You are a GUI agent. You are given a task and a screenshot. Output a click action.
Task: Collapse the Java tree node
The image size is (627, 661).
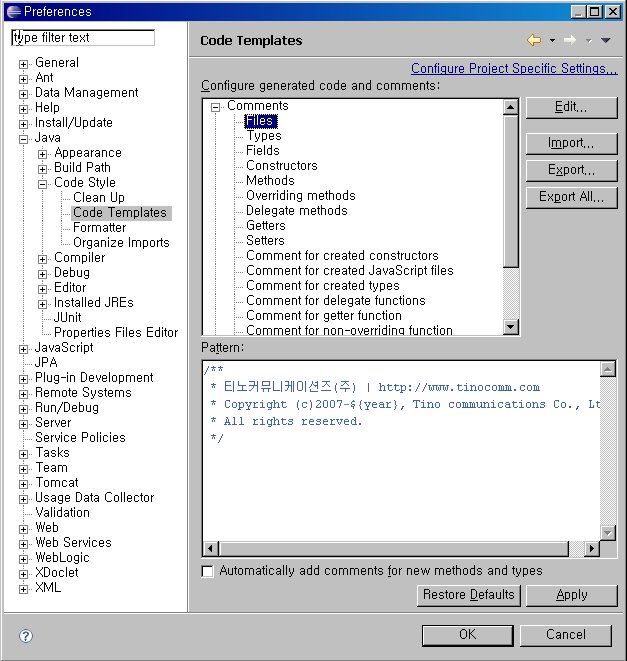(x=24, y=139)
